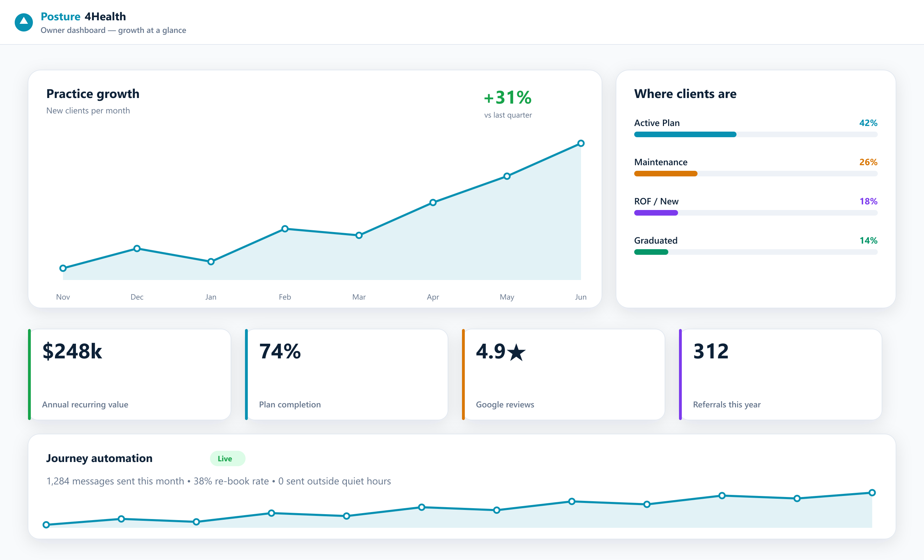The width and height of the screenshot is (924, 560).
Task: Open the 312 Referrals this year card
Action: point(780,374)
